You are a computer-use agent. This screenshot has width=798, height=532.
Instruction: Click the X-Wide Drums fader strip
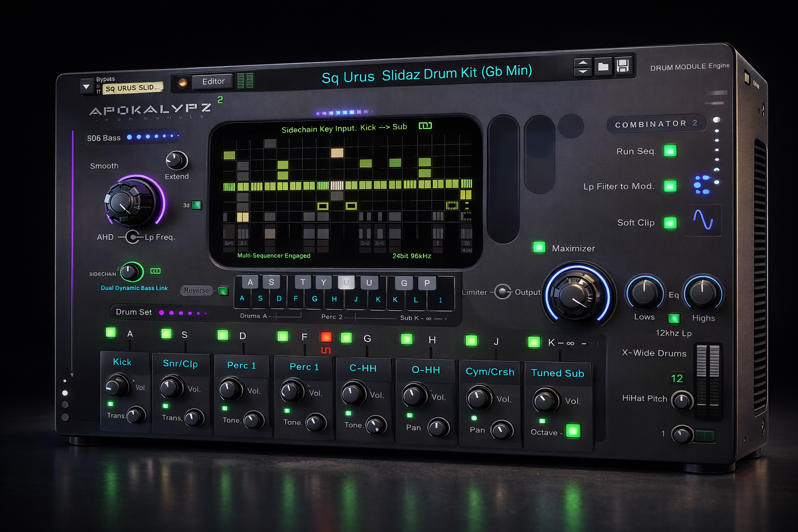coord(708,380)
